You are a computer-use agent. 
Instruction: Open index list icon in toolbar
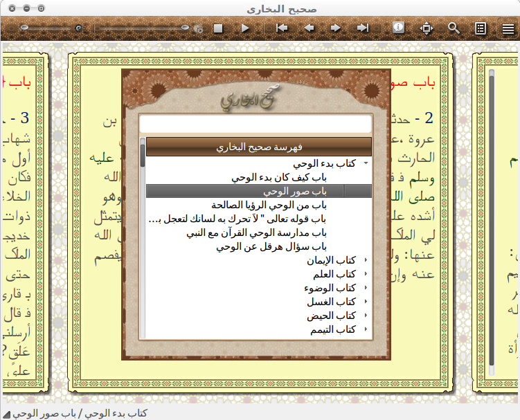point(481,28)
